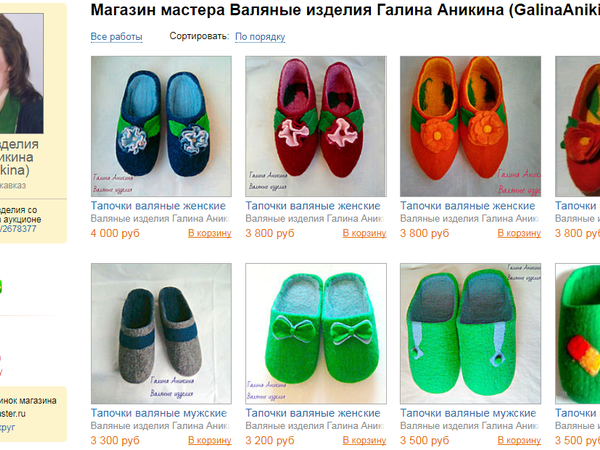Open the 'По порядку' sort dropdown

click(x=260, y=37)
